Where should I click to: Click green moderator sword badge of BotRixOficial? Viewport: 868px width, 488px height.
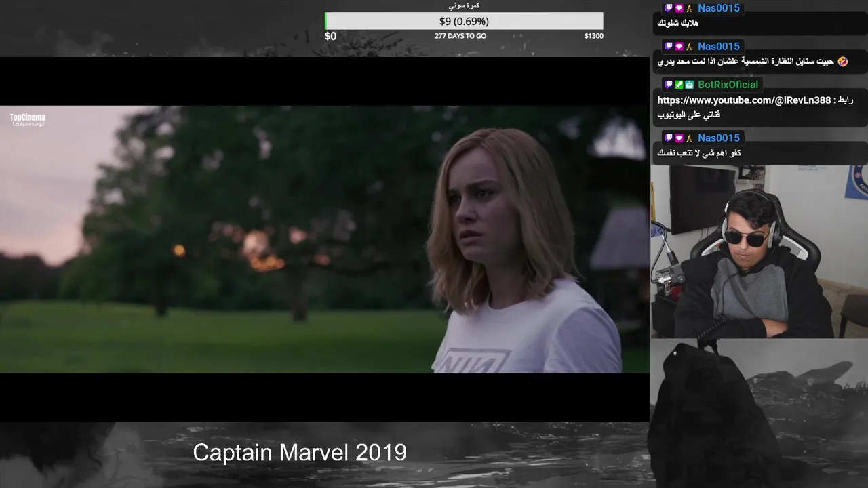[x=679, y=85]
